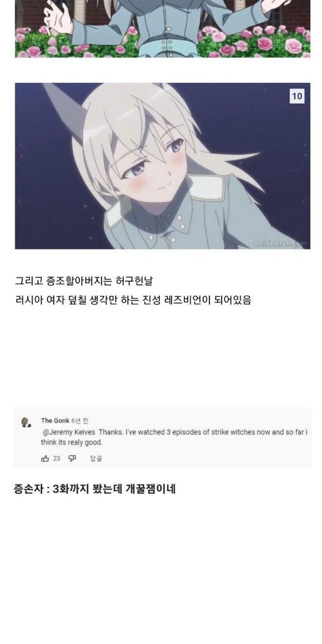This screenshot has height=644, width=322.
Task: Open the top image with pink roses
Action: coord(163,29)
